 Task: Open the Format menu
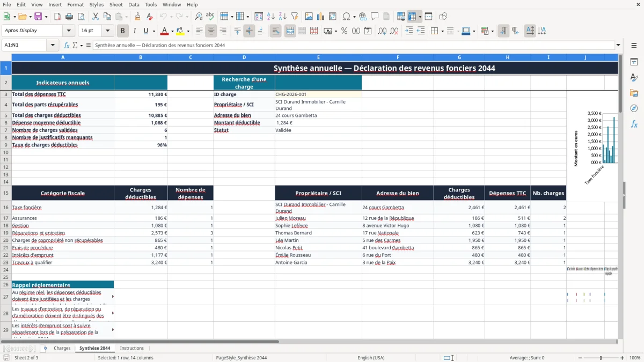[x=75, y=4]
